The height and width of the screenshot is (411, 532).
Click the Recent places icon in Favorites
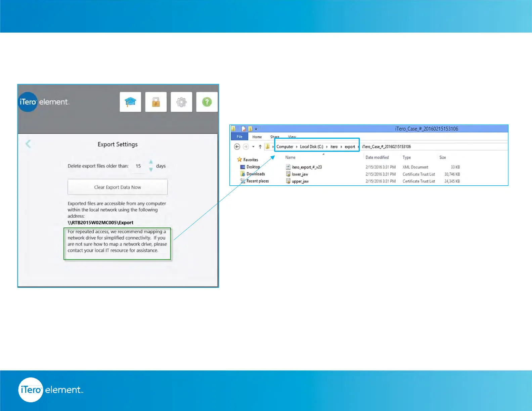point(242,181)
